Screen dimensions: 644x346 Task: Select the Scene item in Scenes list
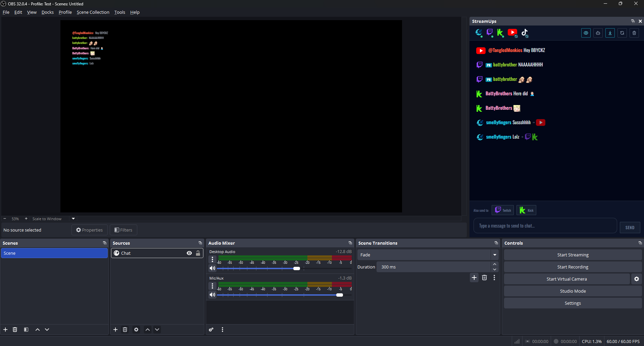(54, 253)
